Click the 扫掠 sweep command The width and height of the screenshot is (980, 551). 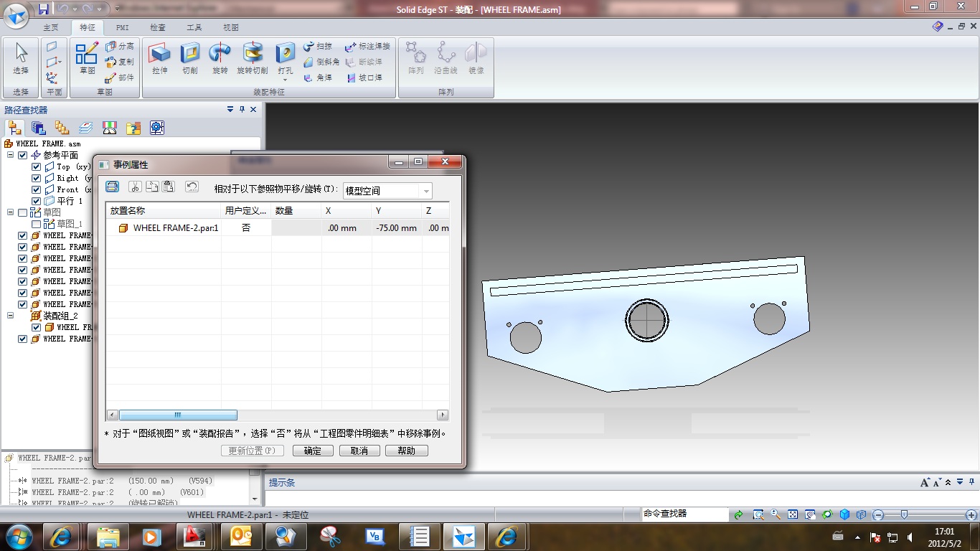318,46
